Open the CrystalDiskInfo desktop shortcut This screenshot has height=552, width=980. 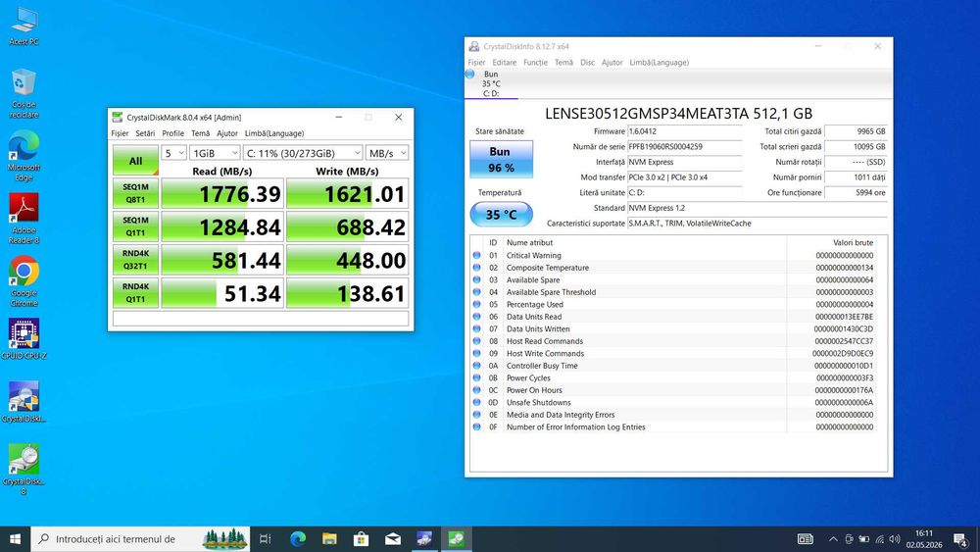coord(24,402)
